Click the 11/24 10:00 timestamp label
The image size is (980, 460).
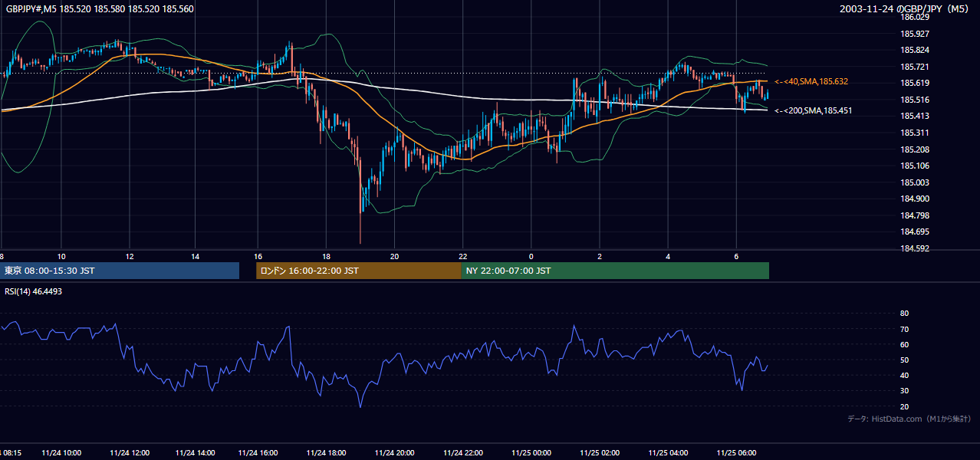(x=62, y=452)
